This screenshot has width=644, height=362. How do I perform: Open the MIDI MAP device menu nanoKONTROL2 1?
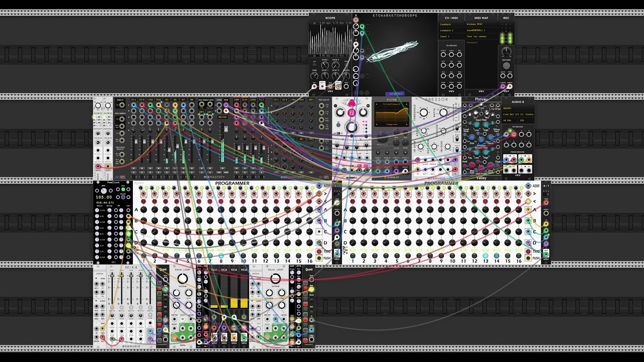[481, 30]
